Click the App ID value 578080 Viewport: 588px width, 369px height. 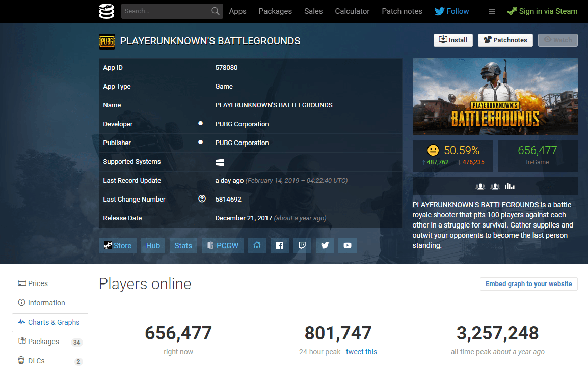coord(227,67)
